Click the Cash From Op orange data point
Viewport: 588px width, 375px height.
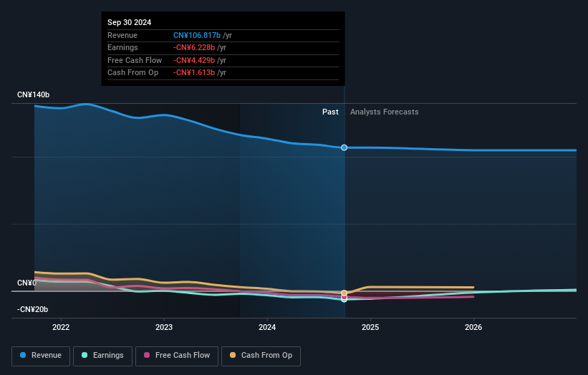click(x=344, y=293)
